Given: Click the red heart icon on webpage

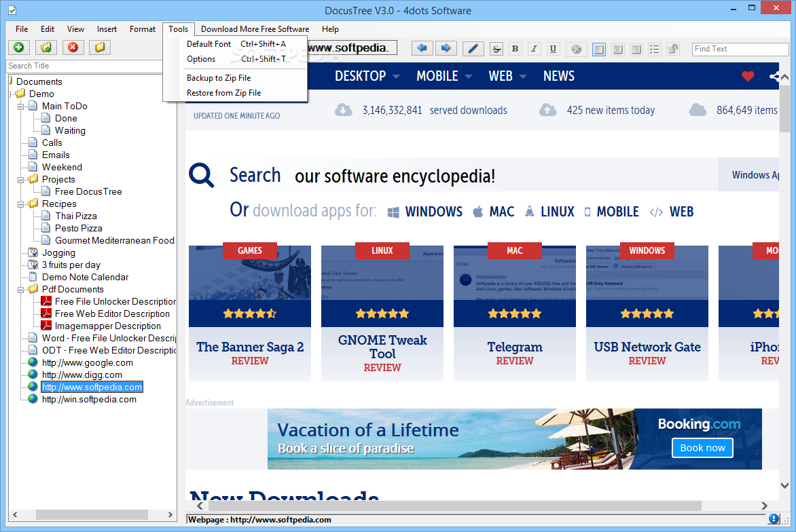Looking at the screenshot, I should (748, 76).
